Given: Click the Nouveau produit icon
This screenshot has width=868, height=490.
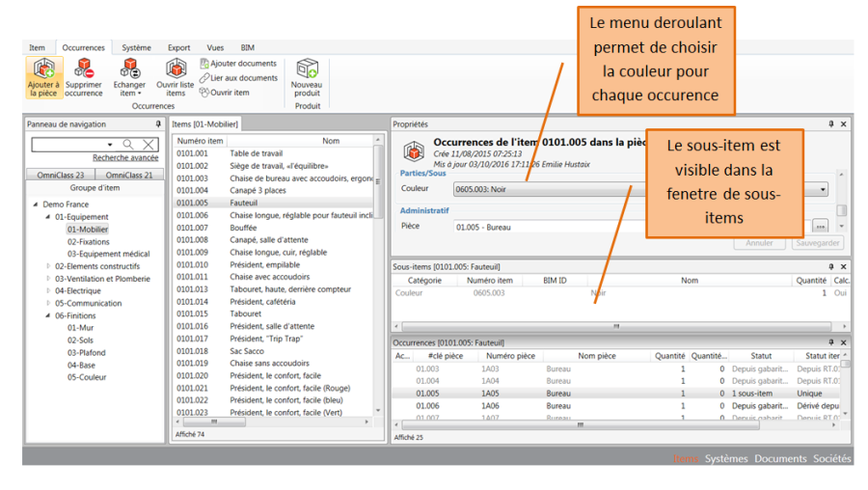Looking at the screenshot, I should point(307,69).
